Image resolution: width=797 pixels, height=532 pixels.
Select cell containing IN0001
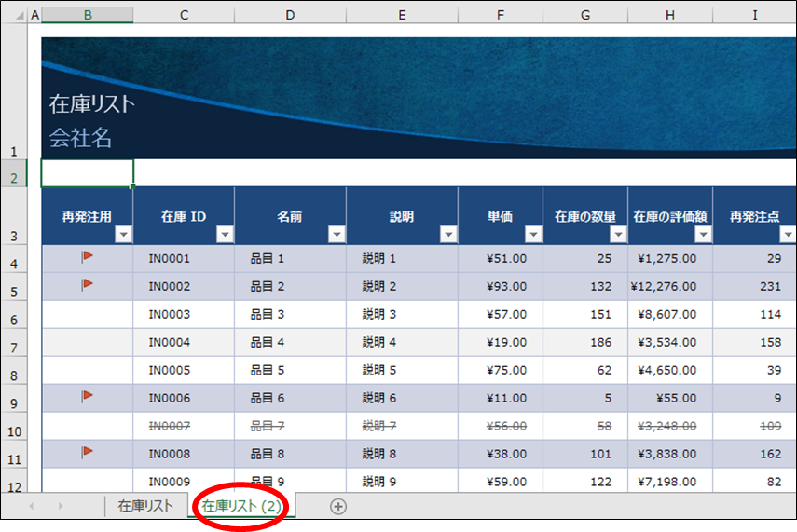click(184, 259)
